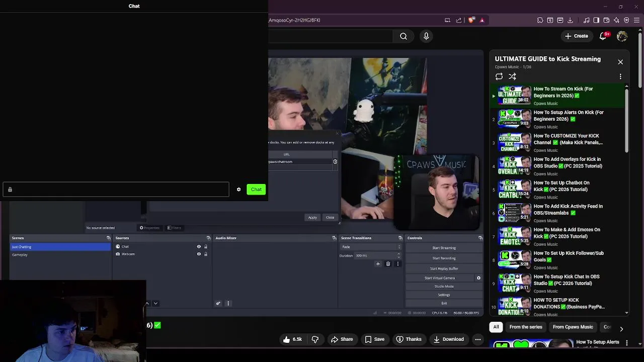Move source down with arrow button
Viewport: 644px width, 362px height.
tap(155, 303)
